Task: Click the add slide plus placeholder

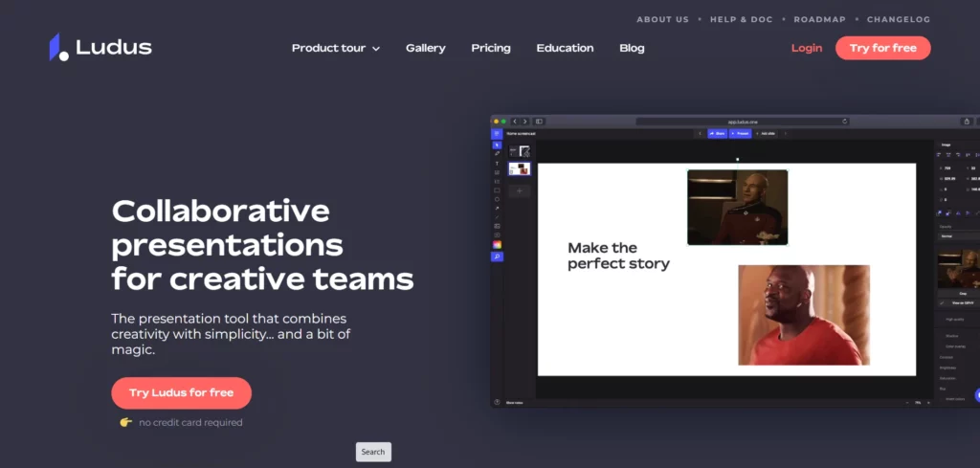Action: [519, 191]
